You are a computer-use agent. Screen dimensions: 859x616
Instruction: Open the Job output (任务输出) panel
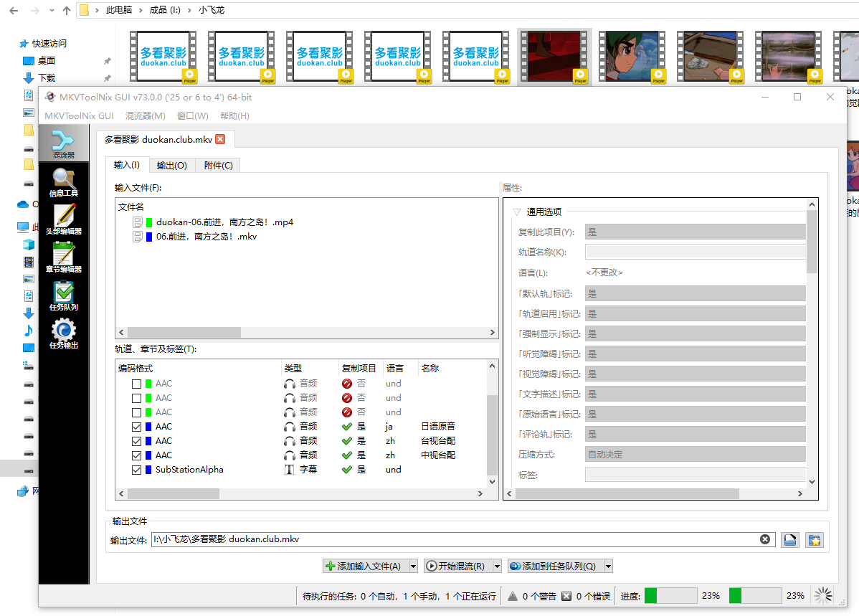pos(63,334)
